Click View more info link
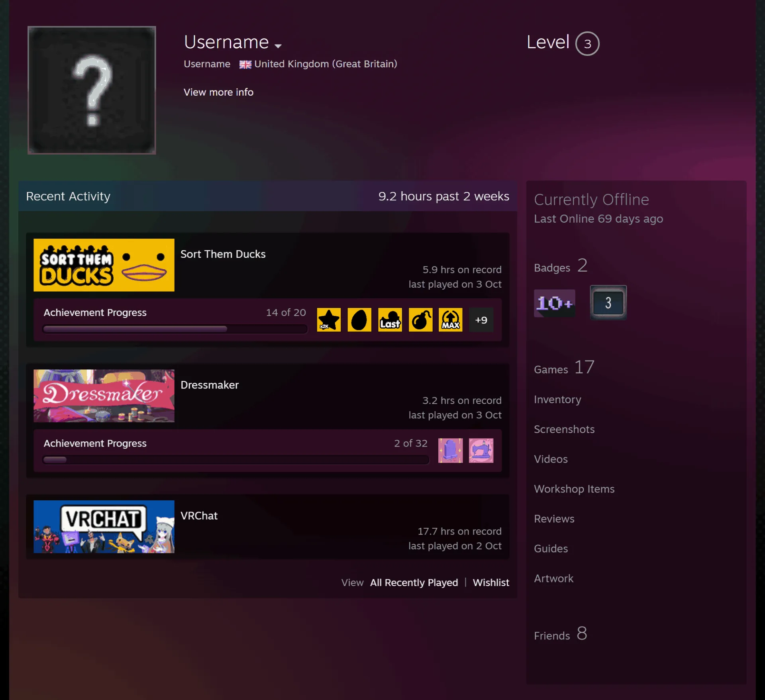Viewport: 765px width, 700px height. [x=218, y=92]
